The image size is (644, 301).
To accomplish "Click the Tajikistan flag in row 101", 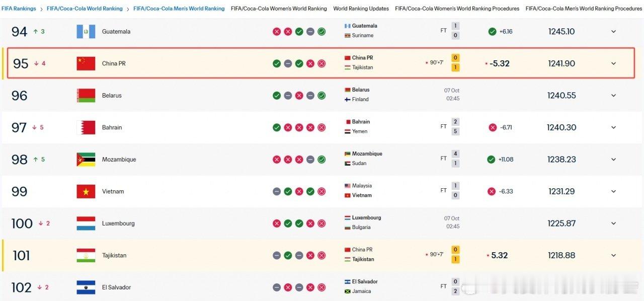I will 86,255.
